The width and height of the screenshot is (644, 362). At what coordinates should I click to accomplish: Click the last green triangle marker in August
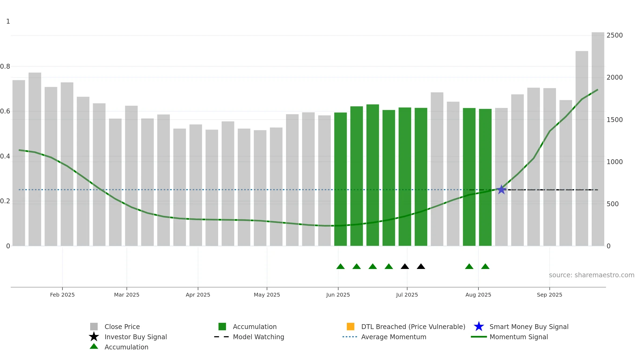coord(485,266)
